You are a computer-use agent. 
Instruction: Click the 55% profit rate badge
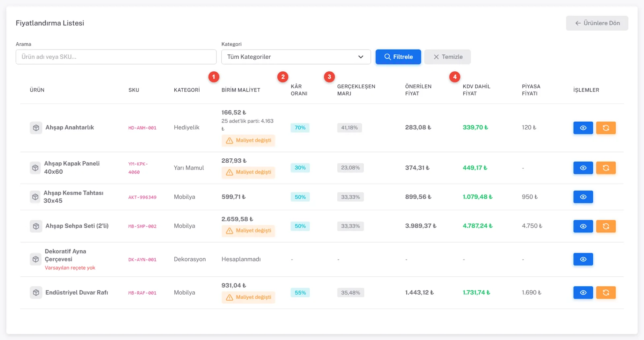point(300,293)
